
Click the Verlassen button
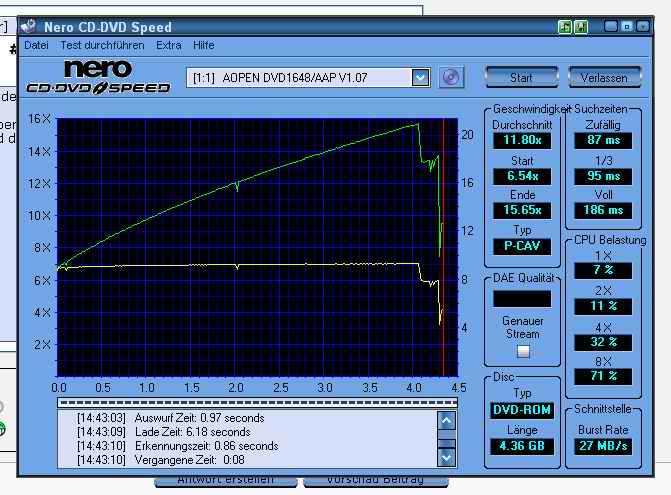[x=604, y=77]
